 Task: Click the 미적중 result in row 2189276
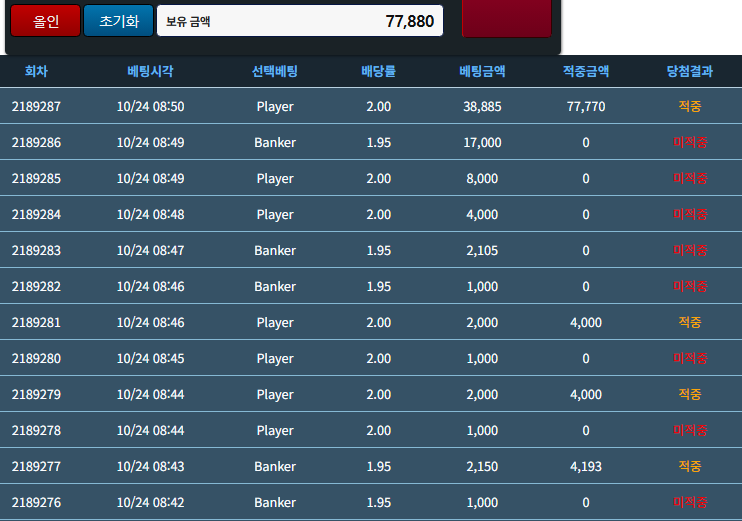pyautogui.click(x=690, y=502)
